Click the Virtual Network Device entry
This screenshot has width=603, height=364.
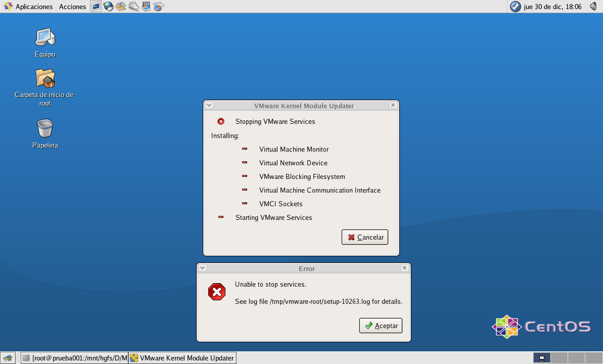tap(294, 163)
